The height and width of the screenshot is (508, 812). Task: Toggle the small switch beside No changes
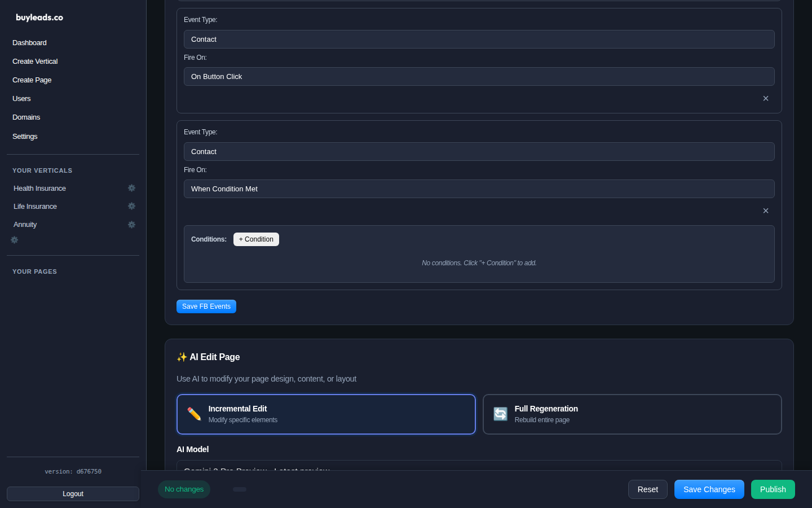[240, 489]
